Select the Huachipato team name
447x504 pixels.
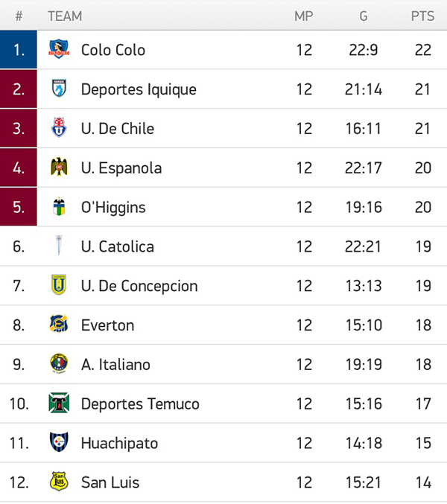coord(120,444)
